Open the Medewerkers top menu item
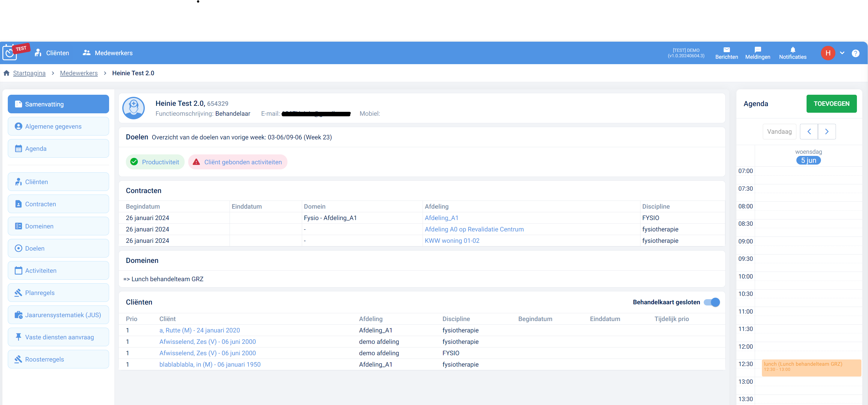 pos(108,53)
